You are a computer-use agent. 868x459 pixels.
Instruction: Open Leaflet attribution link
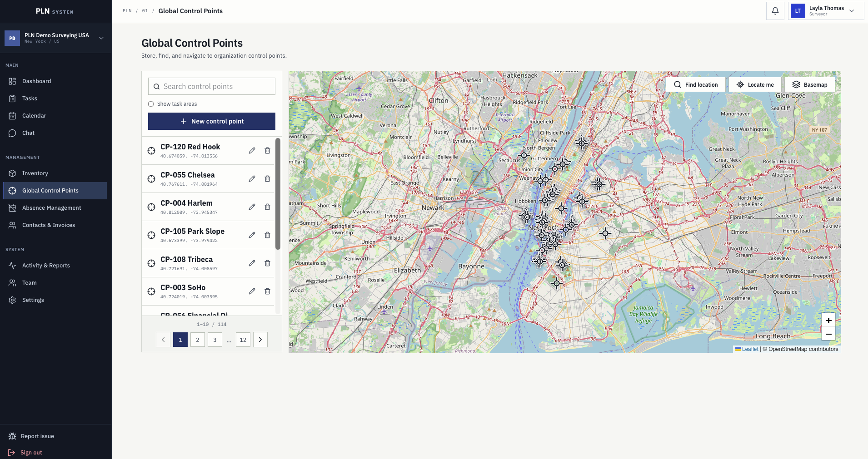pyautogui.click(x=750, y=349)
